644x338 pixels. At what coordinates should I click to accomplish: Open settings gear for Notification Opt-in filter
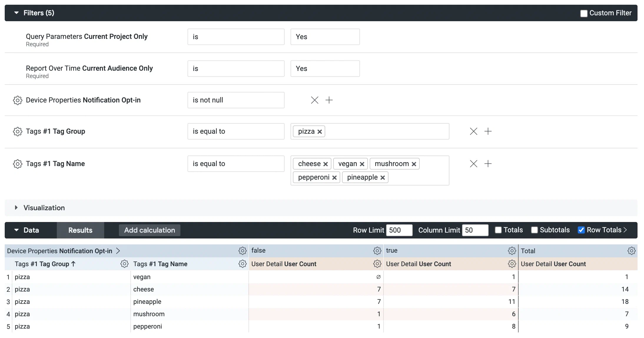pos(18,100)
